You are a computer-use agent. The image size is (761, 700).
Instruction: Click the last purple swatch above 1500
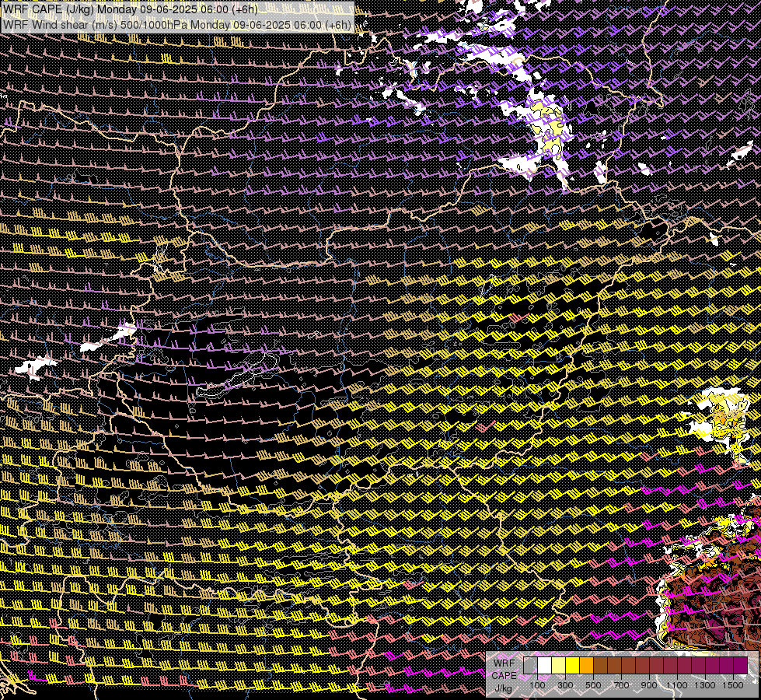pos(741,666)
